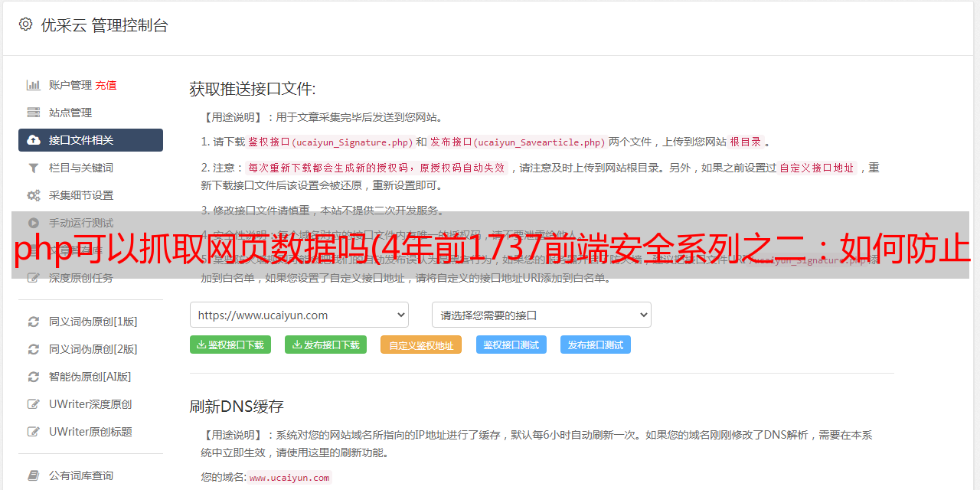Click the code text 发布接口(ucaiyun_Savearticle.php)
Viewport: 980px width, 490px height.
[x=518, y=142]
